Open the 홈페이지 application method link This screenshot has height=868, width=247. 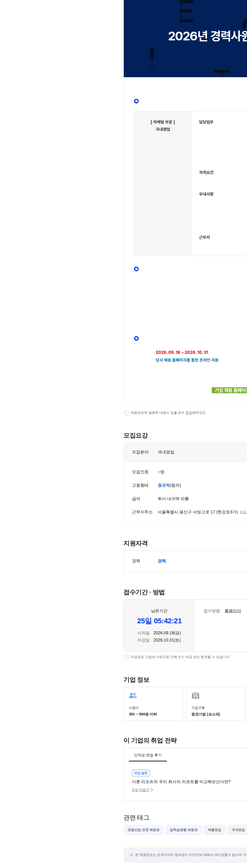click(233, 611)
